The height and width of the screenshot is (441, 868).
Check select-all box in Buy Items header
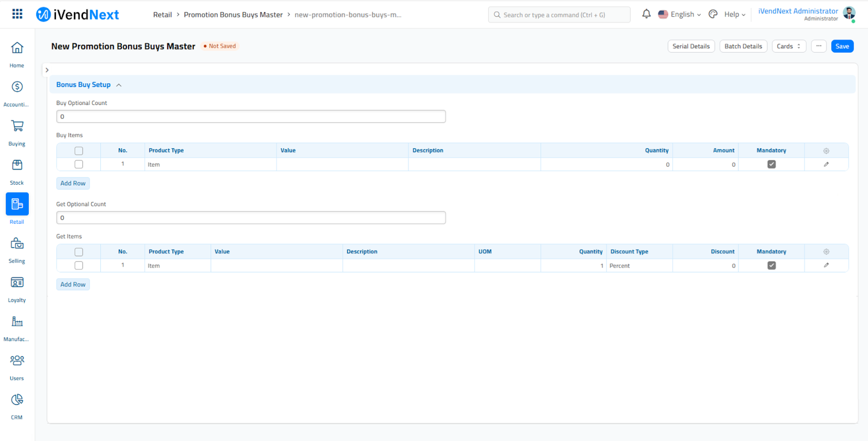pos(79,150)
